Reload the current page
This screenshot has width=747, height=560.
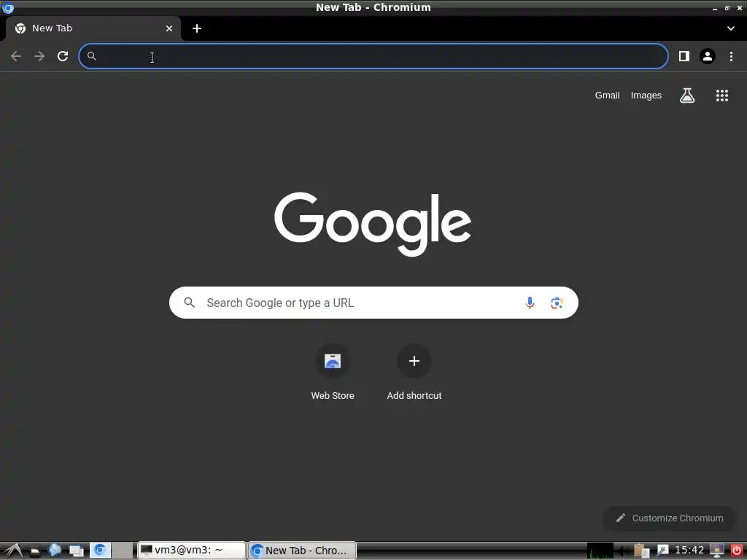pos(63,56)
